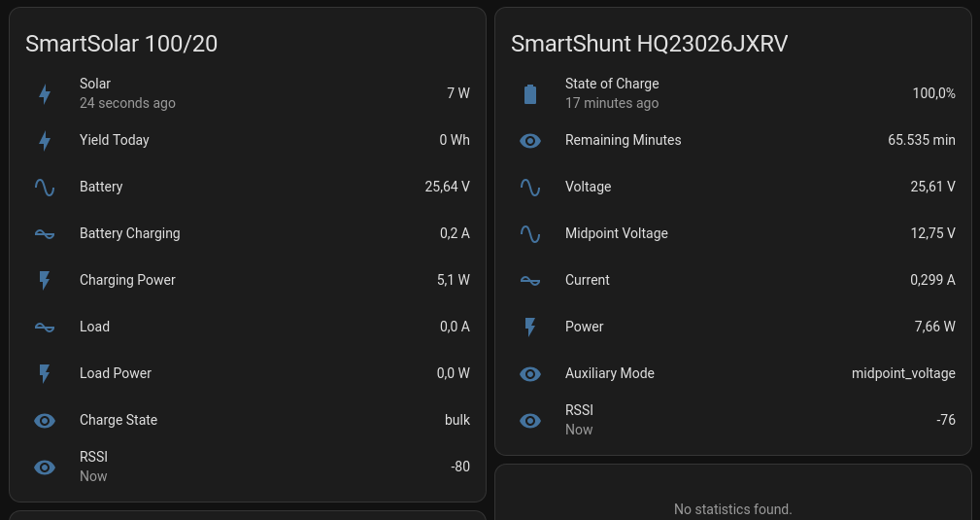Viewport: 980px width, 520px height.
Task: Open the Auxiliary Mode entity label
Action: coord(609,373)
